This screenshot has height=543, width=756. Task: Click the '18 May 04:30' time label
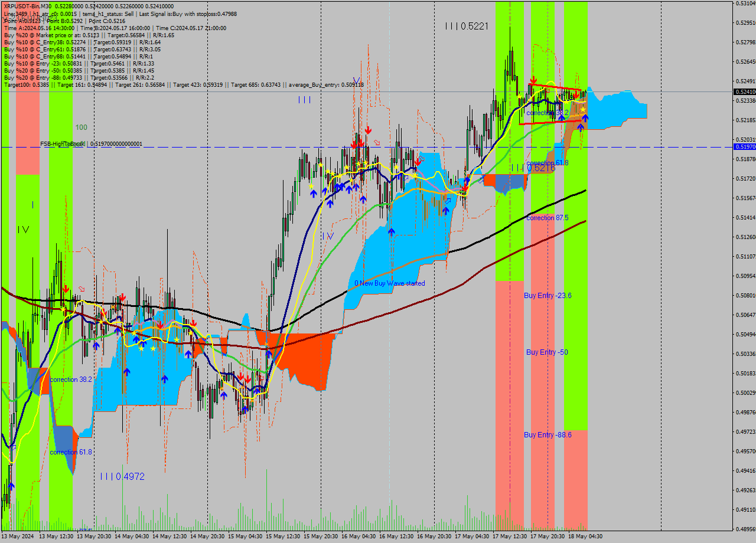(x=585, y=536)
